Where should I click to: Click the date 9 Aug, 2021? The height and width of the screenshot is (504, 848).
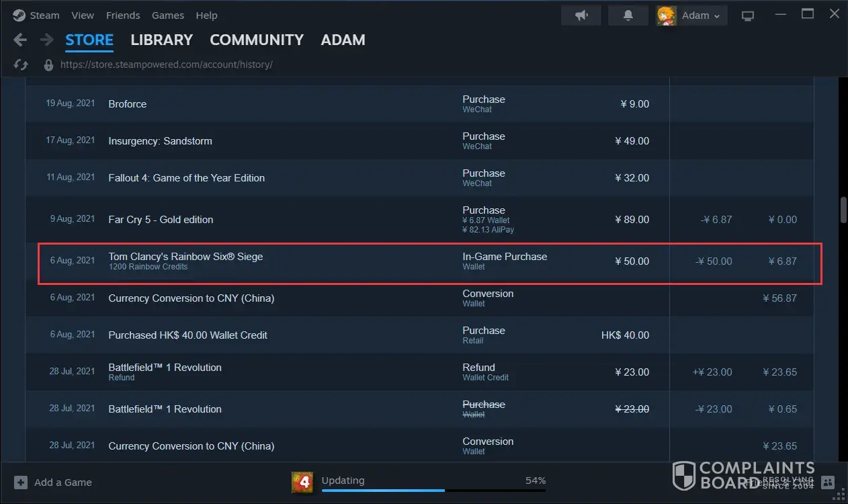[x=73, y=219]
